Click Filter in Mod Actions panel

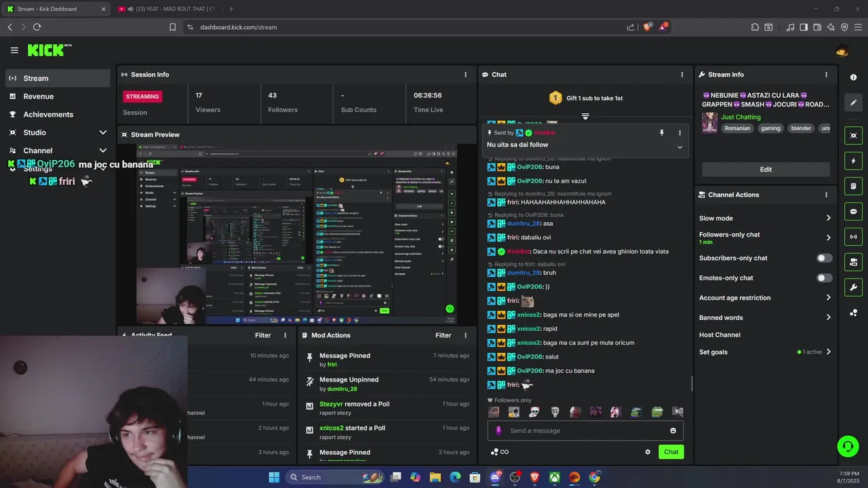click(443, 335)
